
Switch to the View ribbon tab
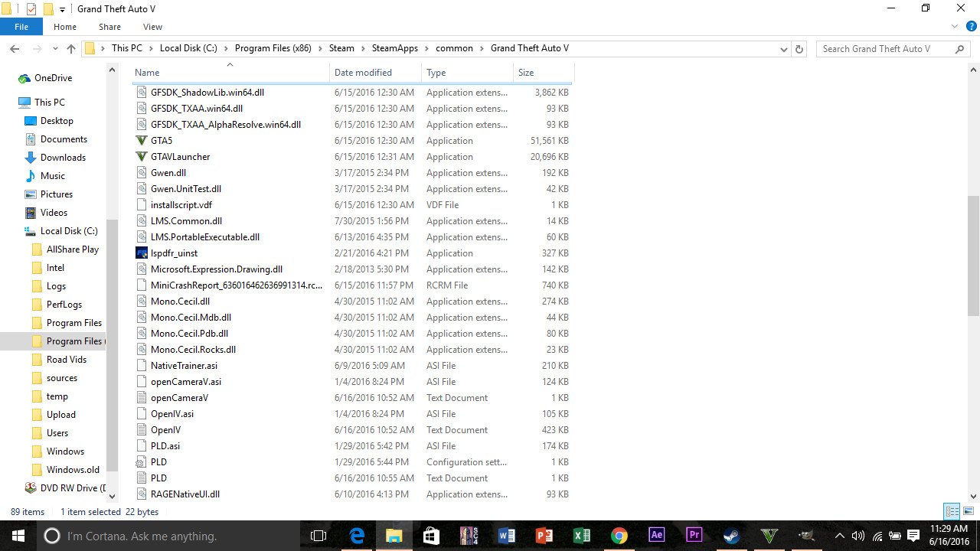tap(152, 27)
